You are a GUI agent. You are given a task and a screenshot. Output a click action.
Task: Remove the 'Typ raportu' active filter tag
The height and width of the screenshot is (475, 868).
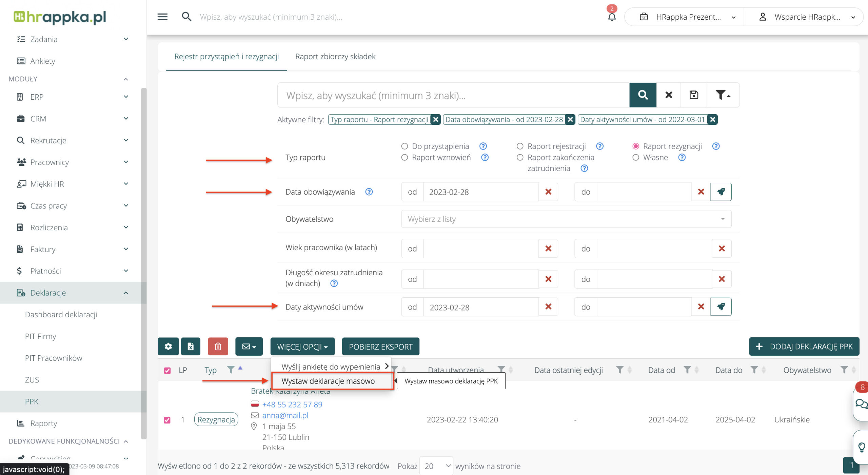click(x=436, y=120)
